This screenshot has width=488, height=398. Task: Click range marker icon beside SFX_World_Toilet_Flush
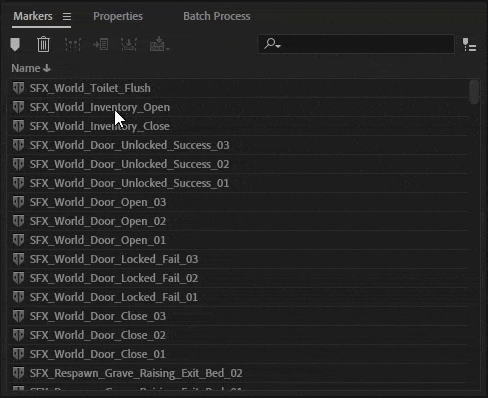[18, 88]
